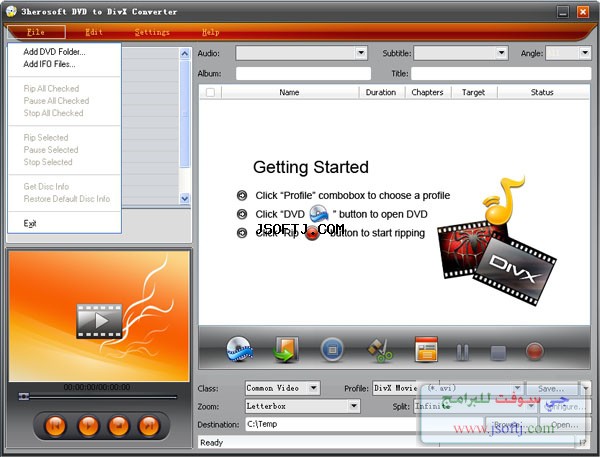Click the clip/trim scissors toolbar icon
Viewport: 600px width, 457px height.
(x=380, y=350)
